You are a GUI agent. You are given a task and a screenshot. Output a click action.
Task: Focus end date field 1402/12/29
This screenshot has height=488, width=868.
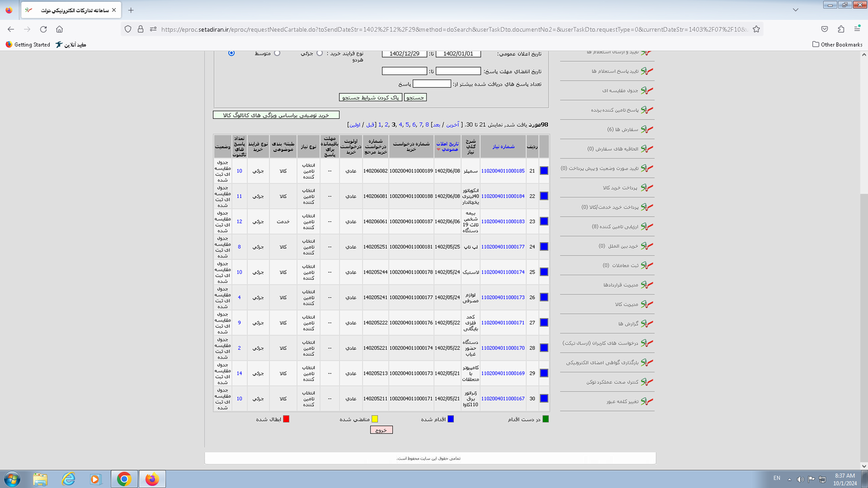(x=404, y=54)
